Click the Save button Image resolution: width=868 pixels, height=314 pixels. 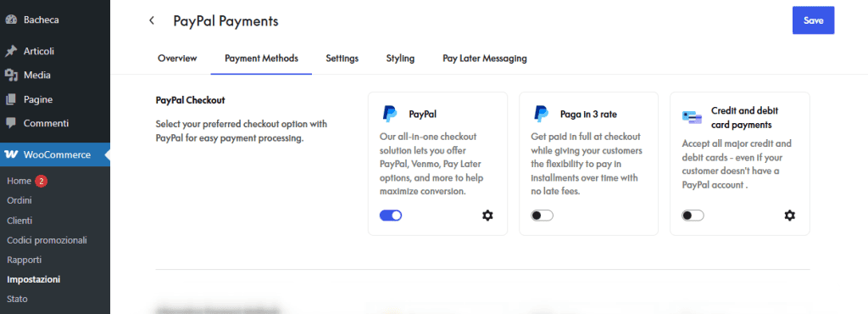813,20
